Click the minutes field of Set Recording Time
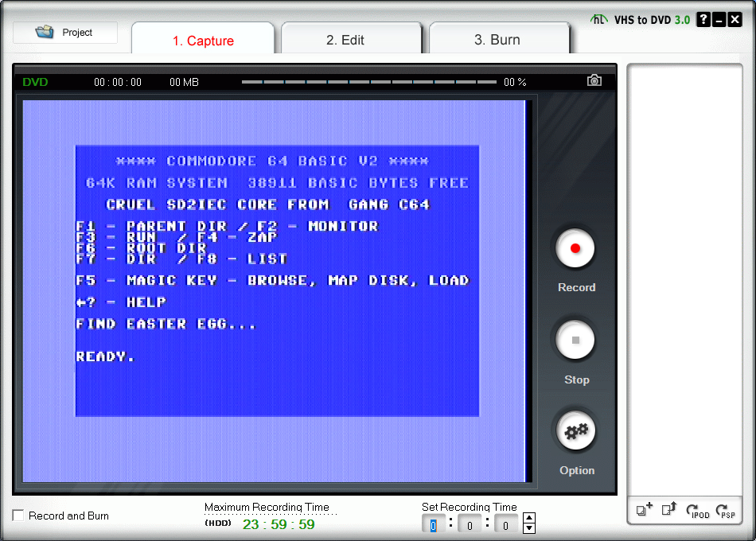Viewport: 756px width, 541px height. [x=470, y=525]
